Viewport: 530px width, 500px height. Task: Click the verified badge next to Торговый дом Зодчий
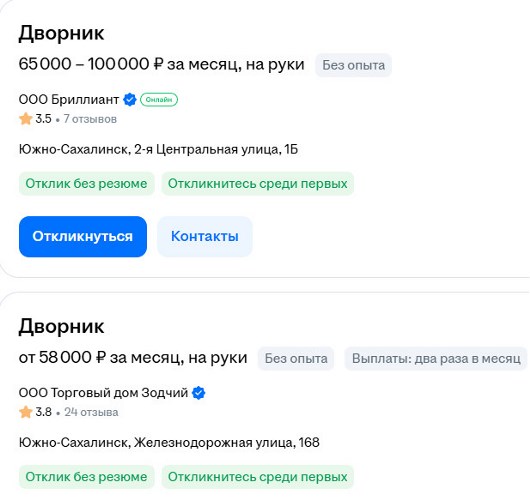click(x=198, y=393)
